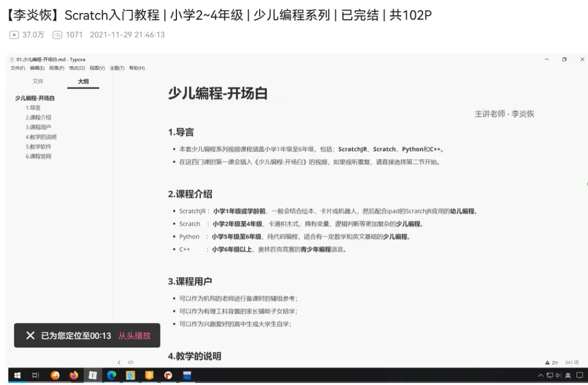Viewport: 588px width, 385px height.
Task: Click the warning triangle status icon
Action: tap(547, 363)
